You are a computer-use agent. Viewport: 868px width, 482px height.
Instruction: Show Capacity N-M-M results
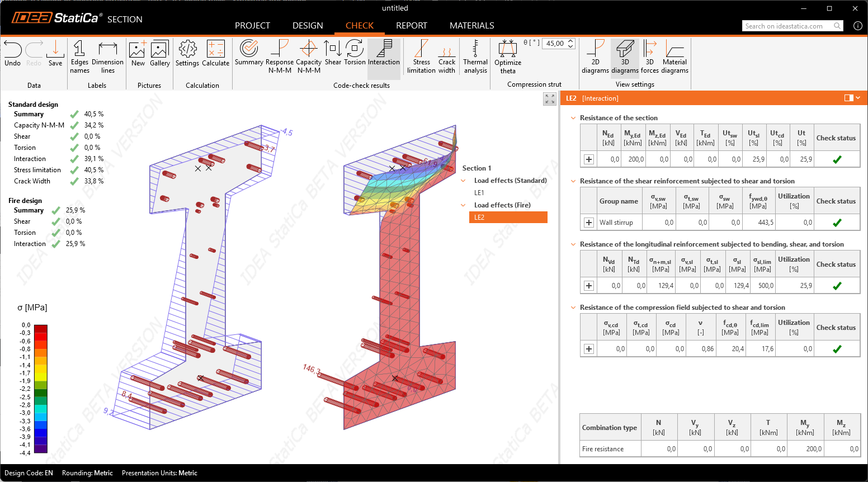point(309,57)
